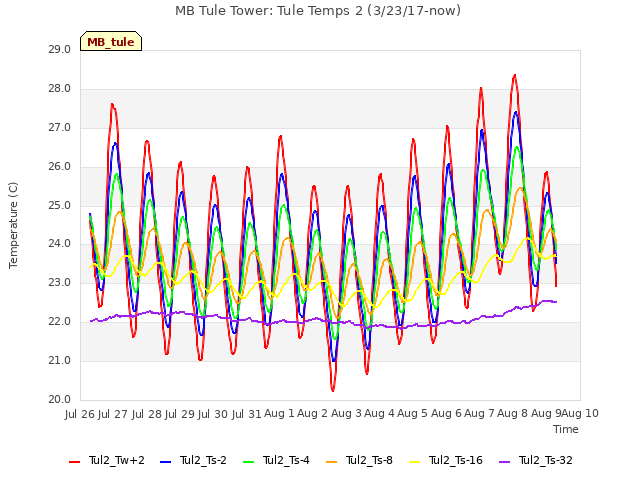Viewport: 640px width, 480px height.
Task: Click the yellow Tul2_Ts-16 legend swatch
Action: (414, 462)
